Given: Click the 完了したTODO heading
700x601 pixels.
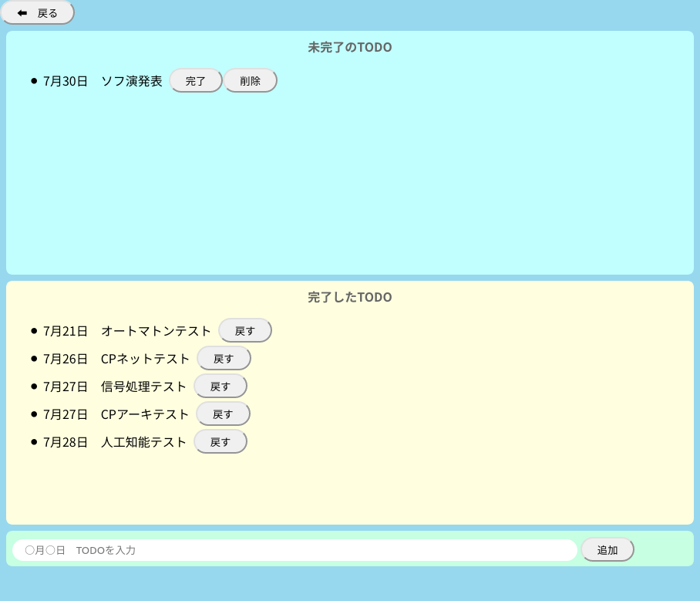Looking at the screenshot, I should tap(350, 297).
